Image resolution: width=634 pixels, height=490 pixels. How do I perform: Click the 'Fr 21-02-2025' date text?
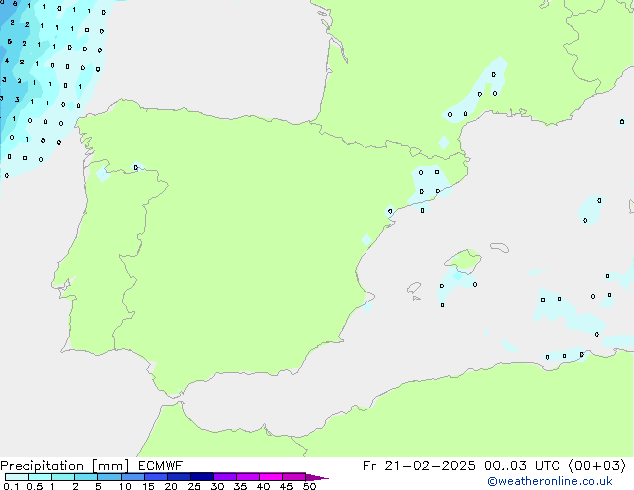419,466
